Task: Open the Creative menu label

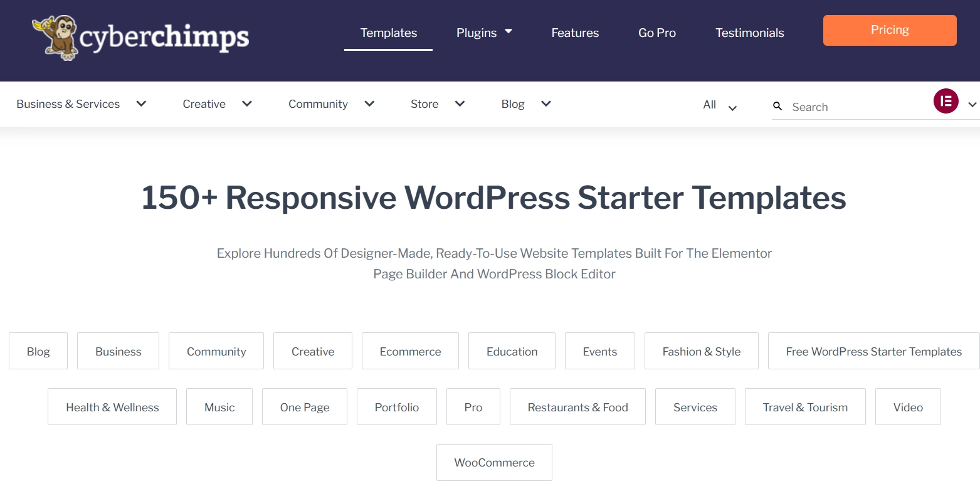Action: pyautogui.click(x=204, y=104)
